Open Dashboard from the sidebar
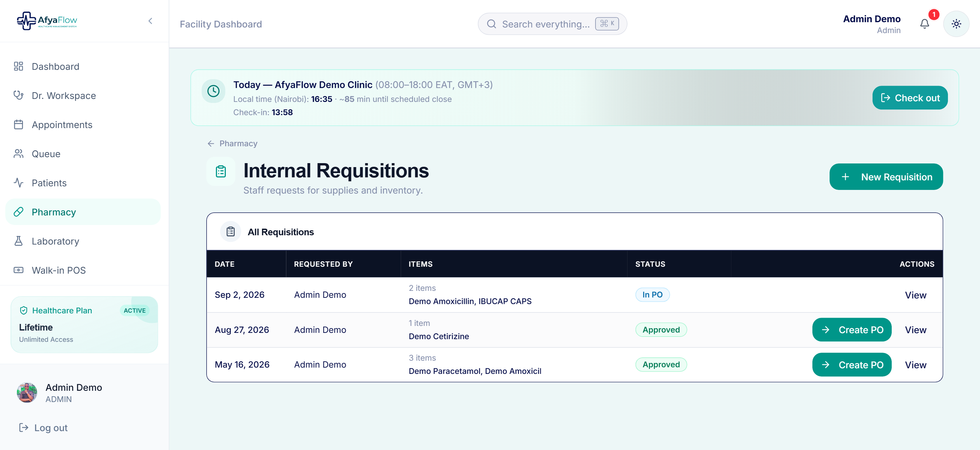Viewport: 980px width, 450px height. point(83,66)
